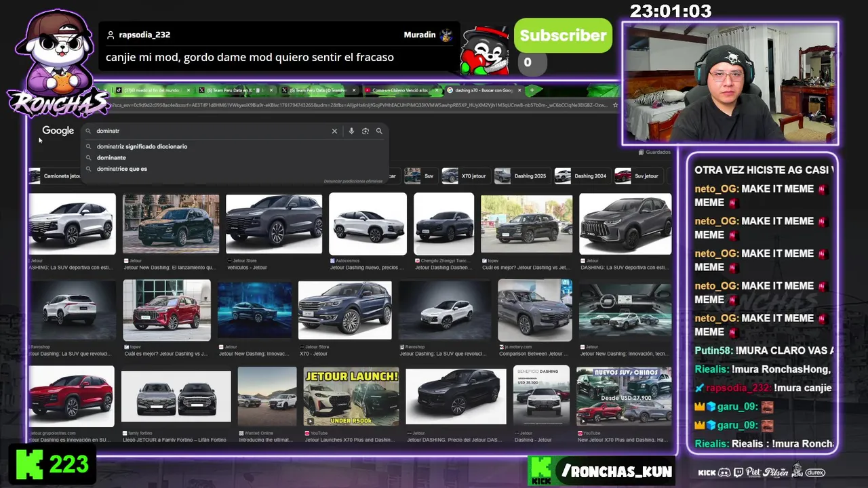This screenshot has height=488, width=868.
Task: Click the durex sponsor logo
Action: tap(815, 472)
